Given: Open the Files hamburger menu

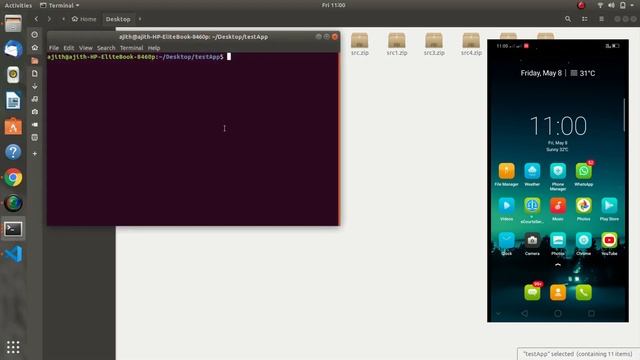Looking at the screenshot, I should click(x=601, y=19).
